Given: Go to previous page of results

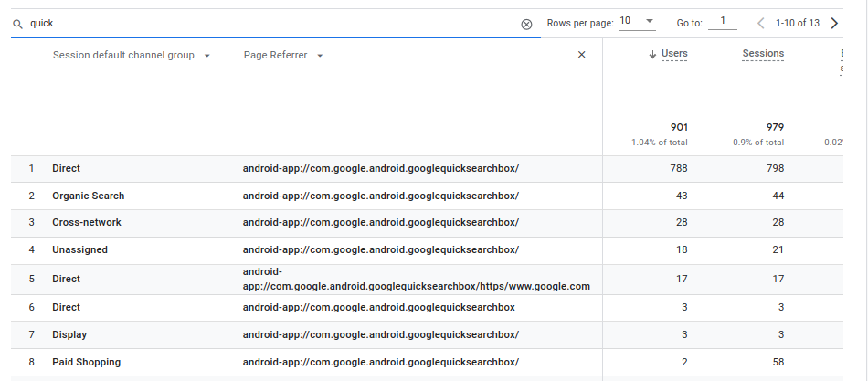Looking at the screenshot, I should pyautogui.click(x=760, y=23).
